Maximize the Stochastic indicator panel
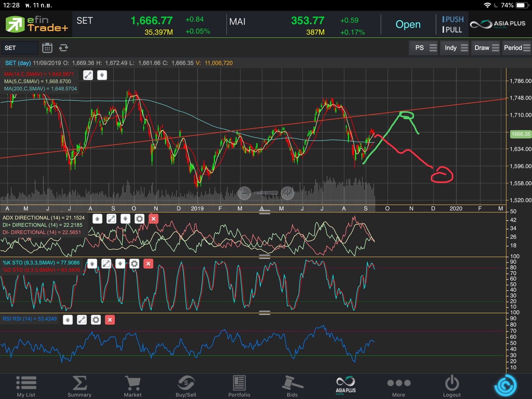532x399 pixels. click(106, 264)
